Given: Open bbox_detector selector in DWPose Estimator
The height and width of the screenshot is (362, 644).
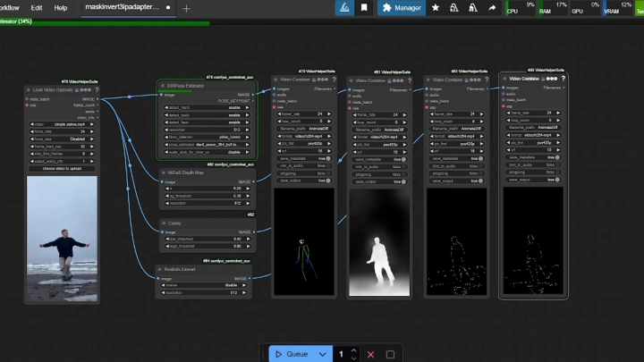Looking at the screenshot, I should point(207,137).
